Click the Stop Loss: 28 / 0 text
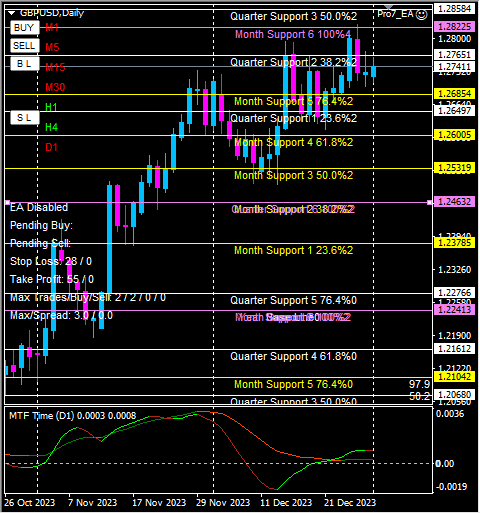480x514 pixels. (x=51, y=261)
